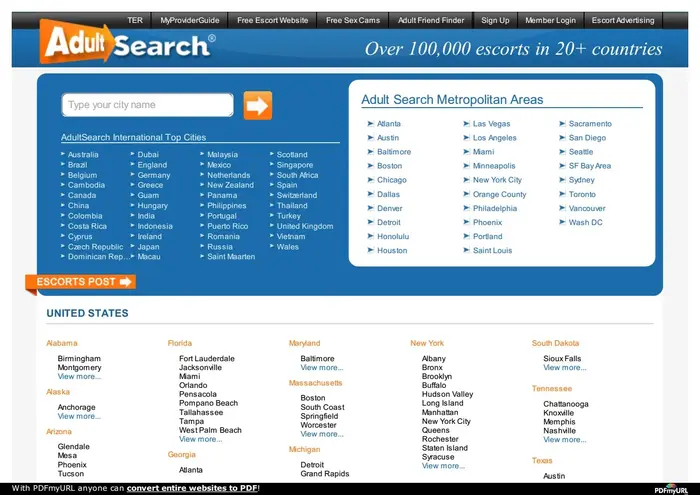700x495 pixels.
Task: Select Staten Island under New York
Action: (445, 448)
